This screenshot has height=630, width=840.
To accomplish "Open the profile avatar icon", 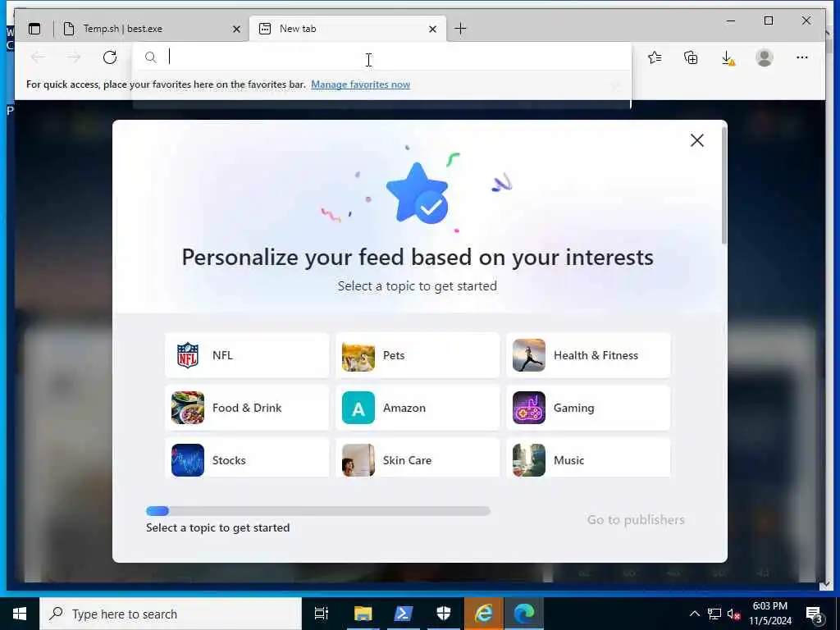I will point(765,57).
